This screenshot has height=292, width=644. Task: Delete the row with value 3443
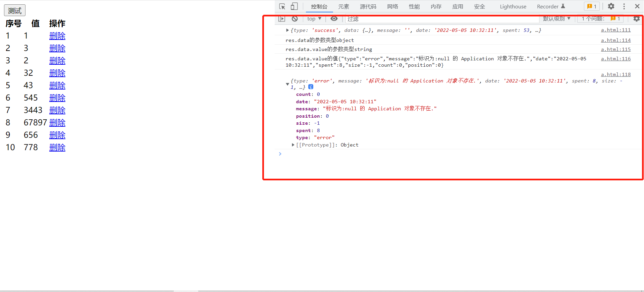(57, 110)
